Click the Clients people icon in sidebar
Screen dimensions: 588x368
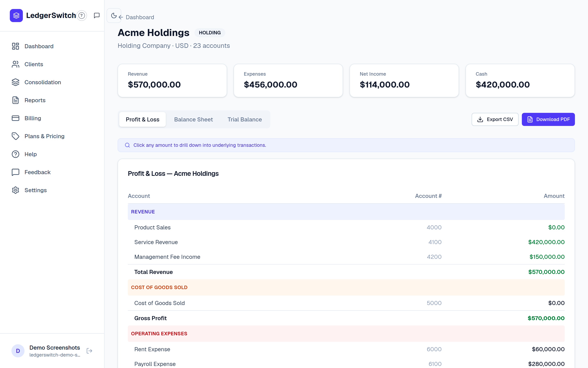(x=16, y=64)
